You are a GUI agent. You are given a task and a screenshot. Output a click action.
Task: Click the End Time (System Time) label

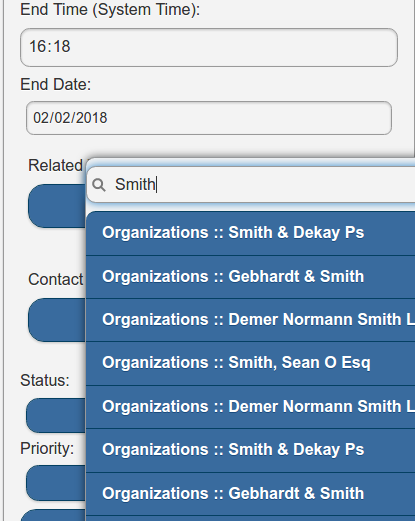tap(110, 9)
